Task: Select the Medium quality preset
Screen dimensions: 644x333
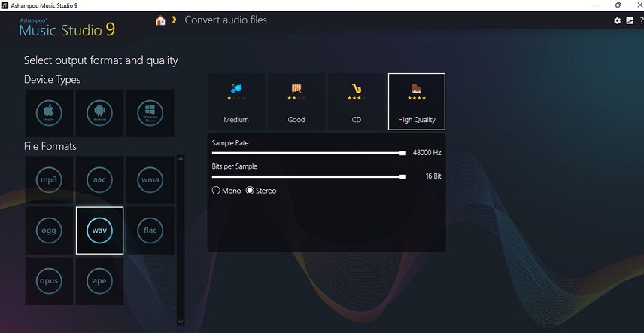Action: [x=236, y=102]
